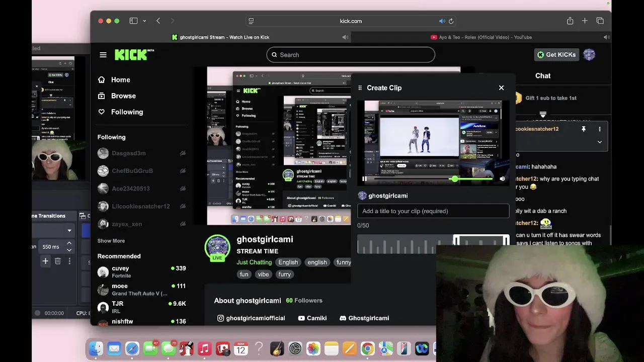Viewport: 644px width, 362px height.
Task: Select the fun tag
Action: pos(244,274)
